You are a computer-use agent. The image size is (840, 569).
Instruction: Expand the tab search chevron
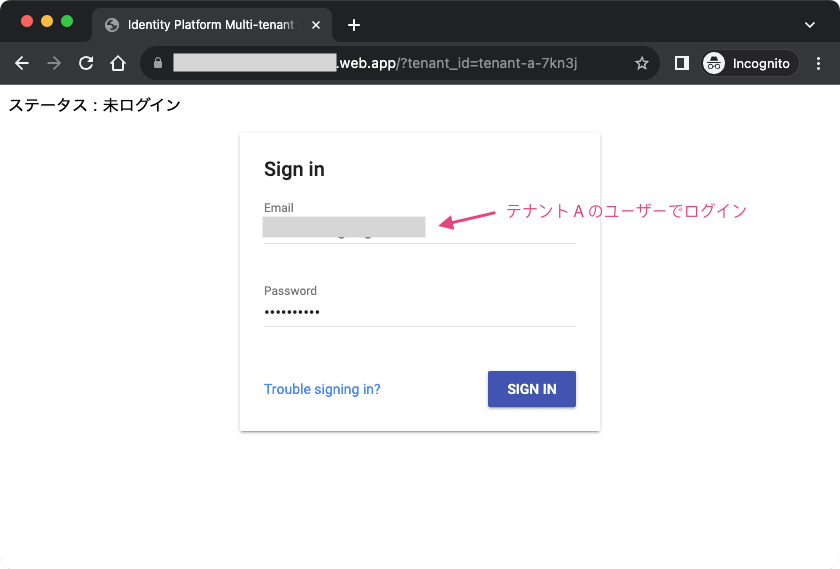click(809, 25)
